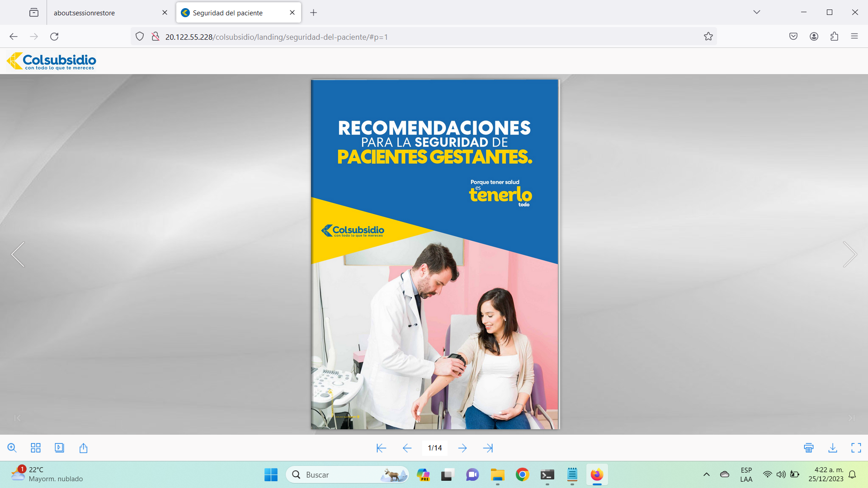The height and width of the screenshot is (488, 868).
Task: Open the thumbnails grid view
Action: tap(36, 448)
